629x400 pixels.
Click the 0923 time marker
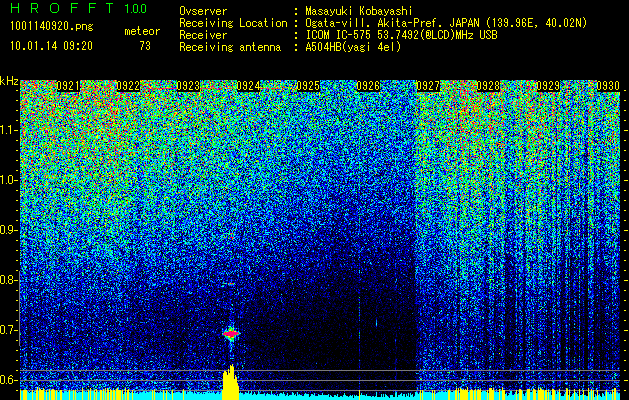point(188,86)
